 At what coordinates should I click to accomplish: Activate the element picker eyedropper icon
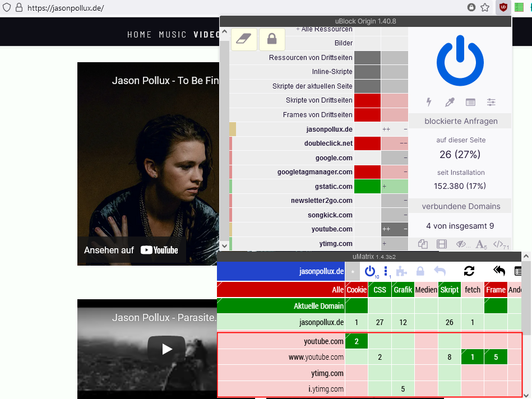450,102
